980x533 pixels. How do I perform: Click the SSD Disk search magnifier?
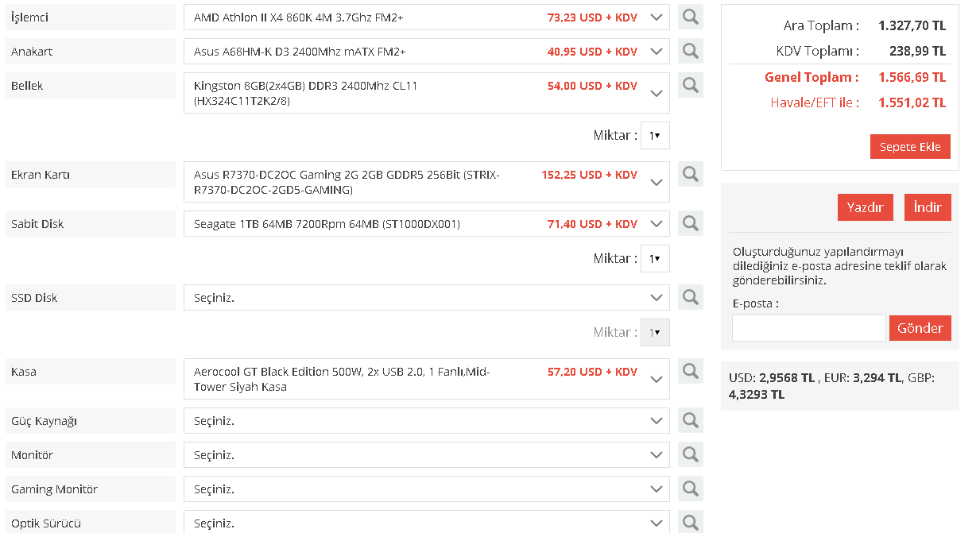[691, 297]
